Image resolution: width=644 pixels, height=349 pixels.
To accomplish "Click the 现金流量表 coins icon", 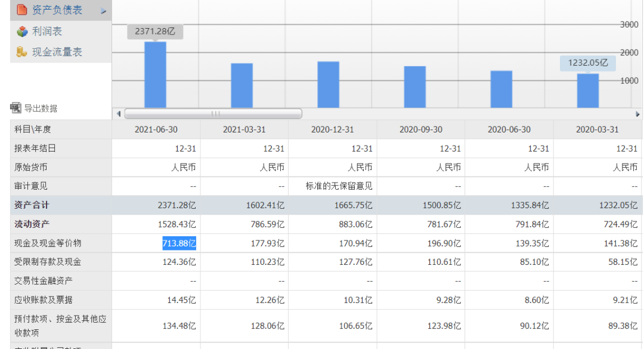I will pyautogui.click(x=21, y=52).
